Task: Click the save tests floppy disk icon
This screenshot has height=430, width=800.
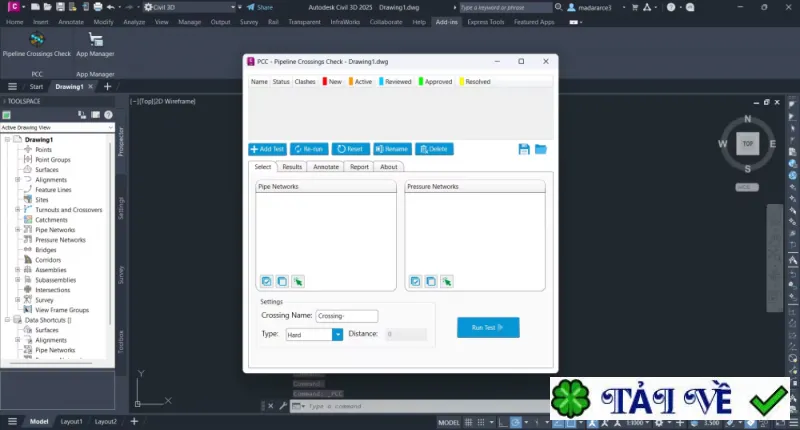Action: [524, 149]
